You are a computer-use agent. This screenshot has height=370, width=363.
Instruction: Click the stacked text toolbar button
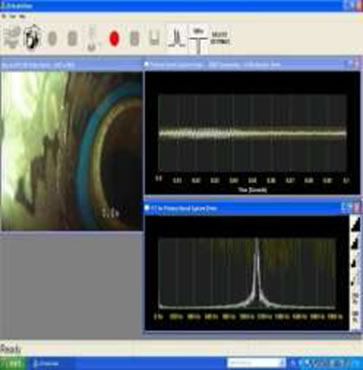coord(220,38)
